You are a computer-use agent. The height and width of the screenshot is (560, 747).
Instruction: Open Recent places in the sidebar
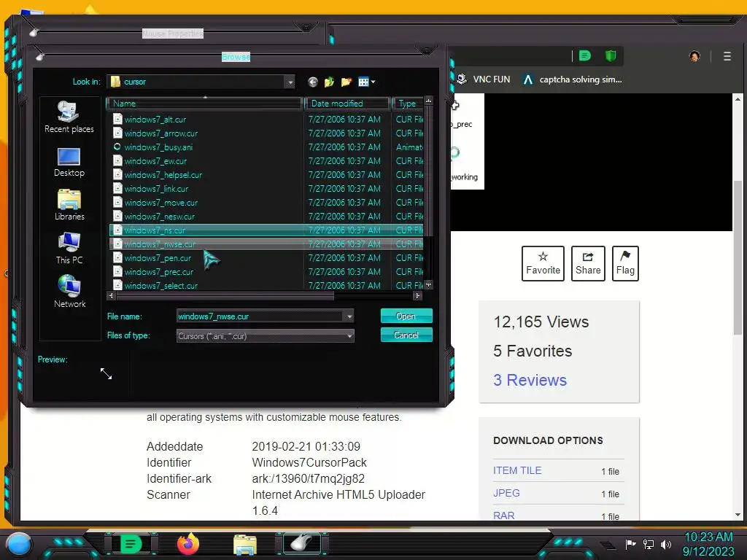[x=69, y=117]
